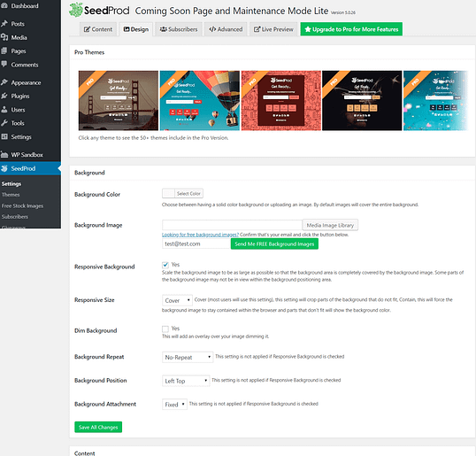Click the star icon on Upgrade button

coord(308,29)
